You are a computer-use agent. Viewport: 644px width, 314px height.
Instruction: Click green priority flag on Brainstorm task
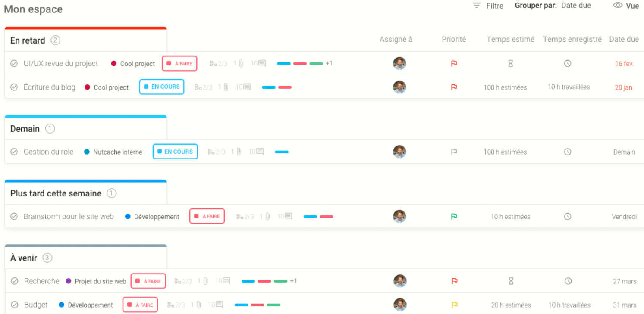pyautogui.click(x=454, y=217)
